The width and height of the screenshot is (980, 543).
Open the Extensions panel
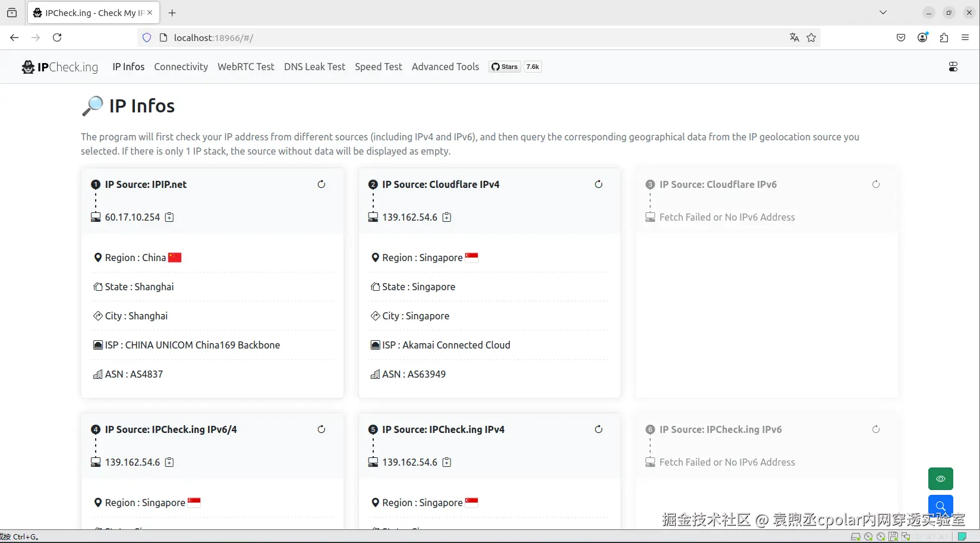[944, 37]
